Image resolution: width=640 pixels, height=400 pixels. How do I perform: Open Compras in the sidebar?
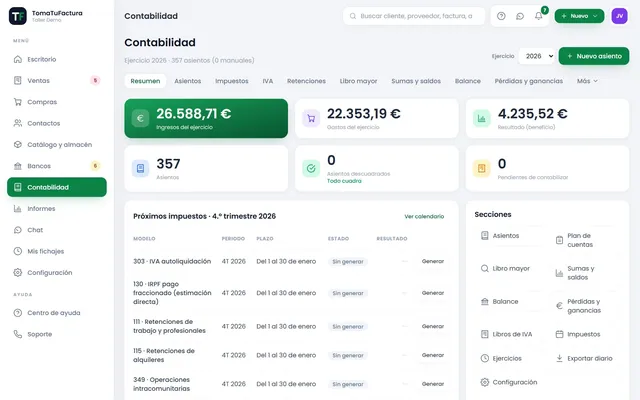click(57, 102)
